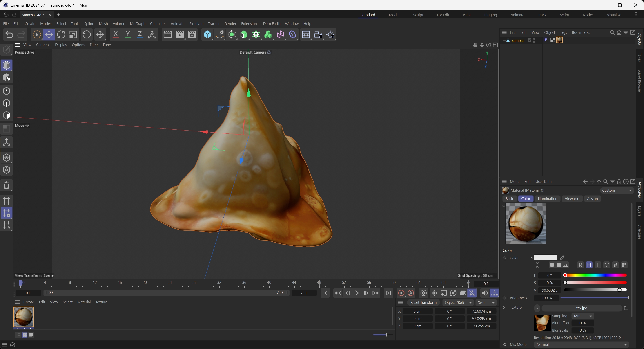This screenshot has width=644, height=349.
Task: Click the Go to End playback icon
Action: (x=388, y=293)
